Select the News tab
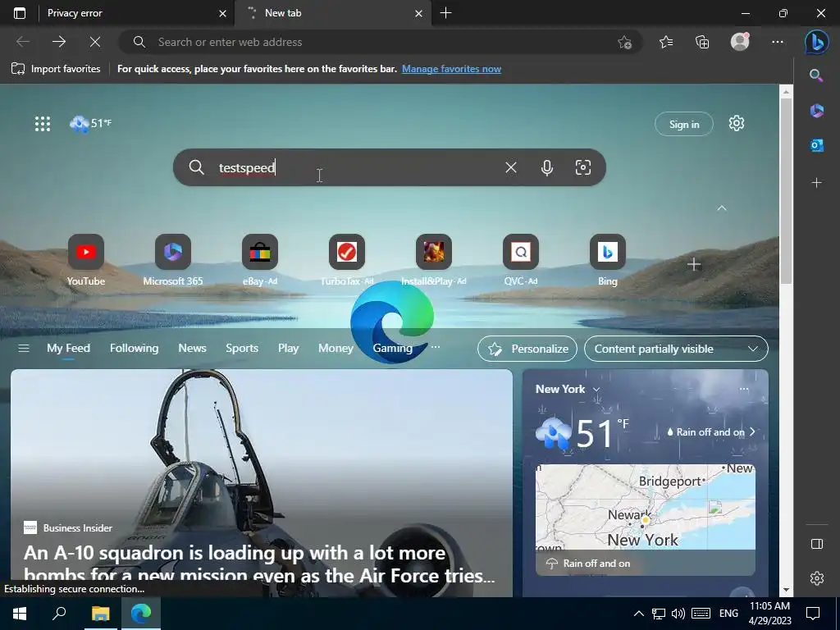The image size is (840, 630). 192,348
